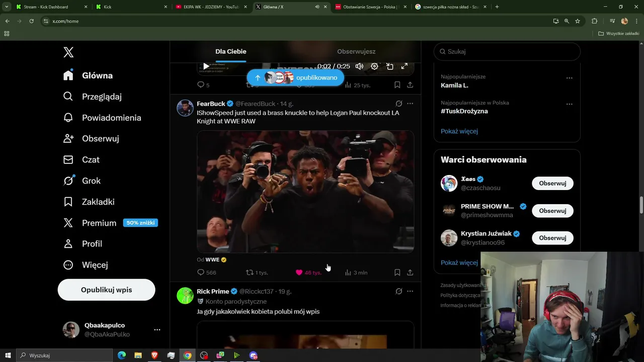Screen dimensions: 644x362
Task: Open Rick Prime profile avatar
Action: point(185,296)
